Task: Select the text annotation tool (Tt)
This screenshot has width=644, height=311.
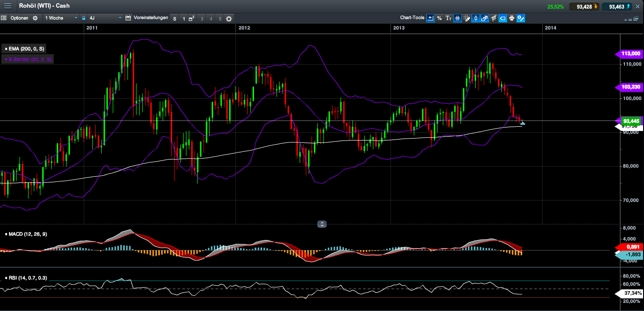Action: [x=449, y=18]
